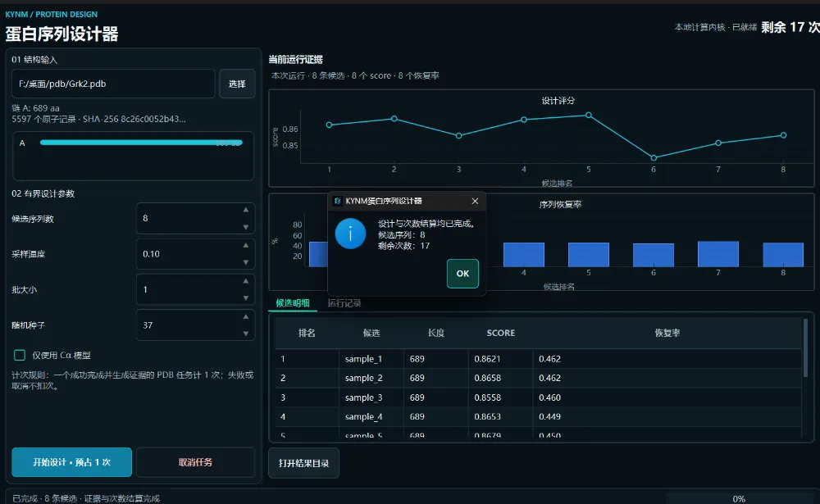Click the 长度 column header

(x=436, y=333)
